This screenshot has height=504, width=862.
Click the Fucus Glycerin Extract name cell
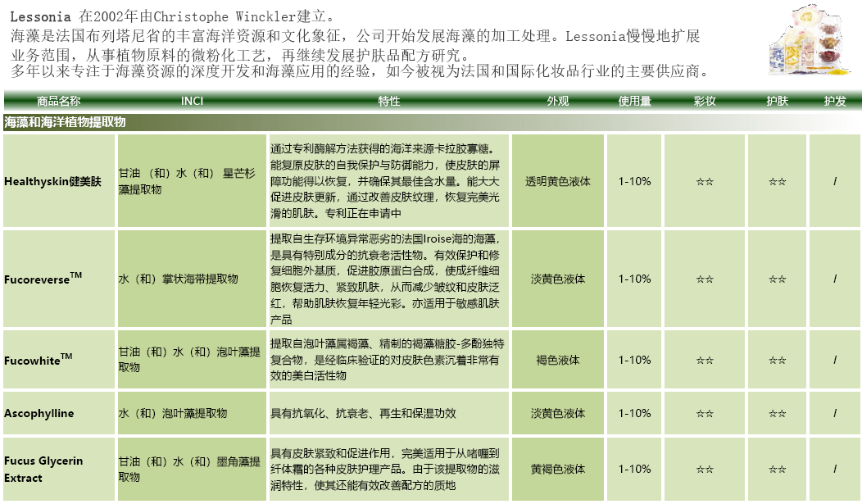[43, 470]
